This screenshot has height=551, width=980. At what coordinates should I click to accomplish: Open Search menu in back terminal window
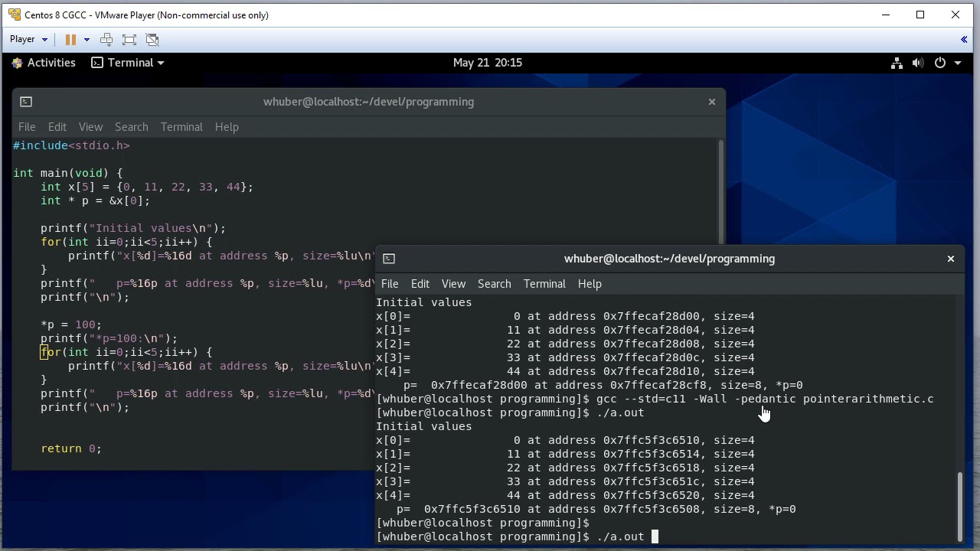pyautogui.click(x=132, y=127)
